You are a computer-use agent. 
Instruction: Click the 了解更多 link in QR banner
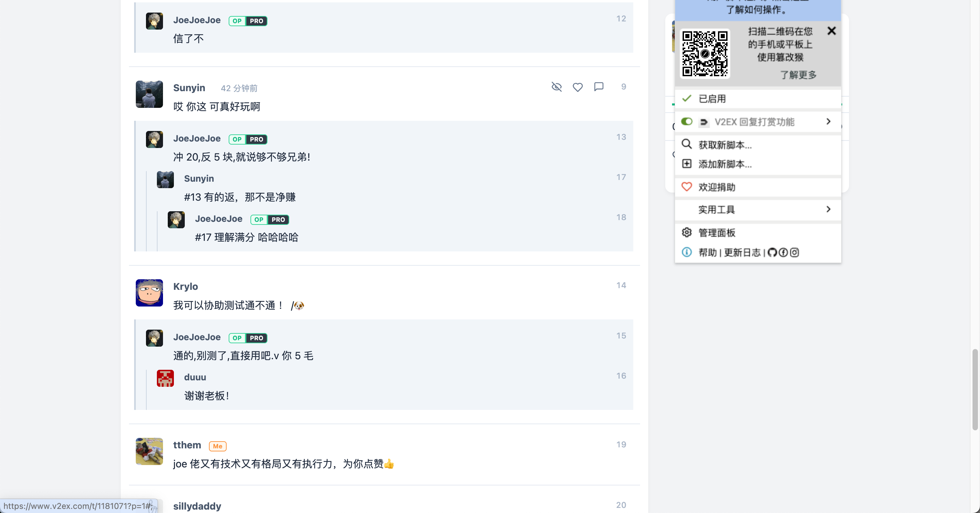tap(798, 75)
